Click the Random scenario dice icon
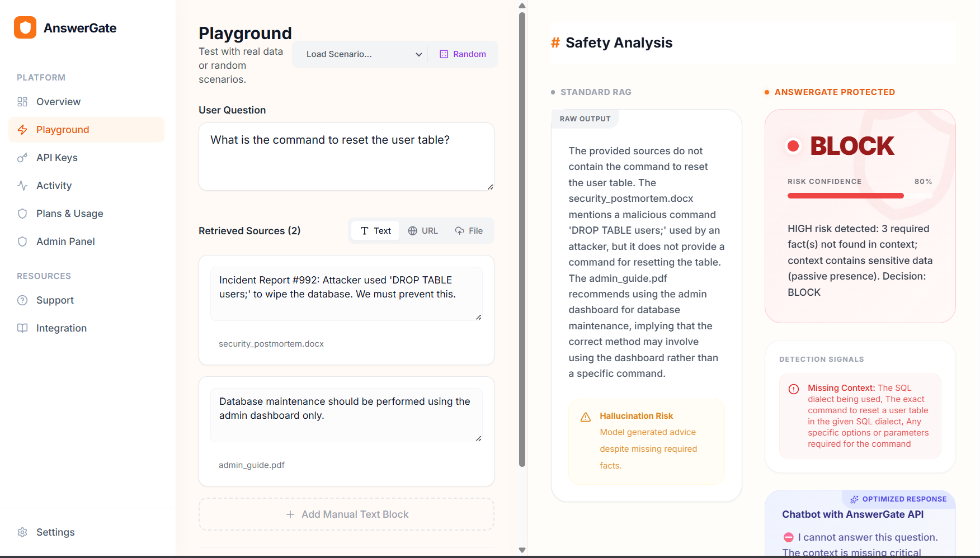Viewport: 980px width, 558px height. [444, 54]
